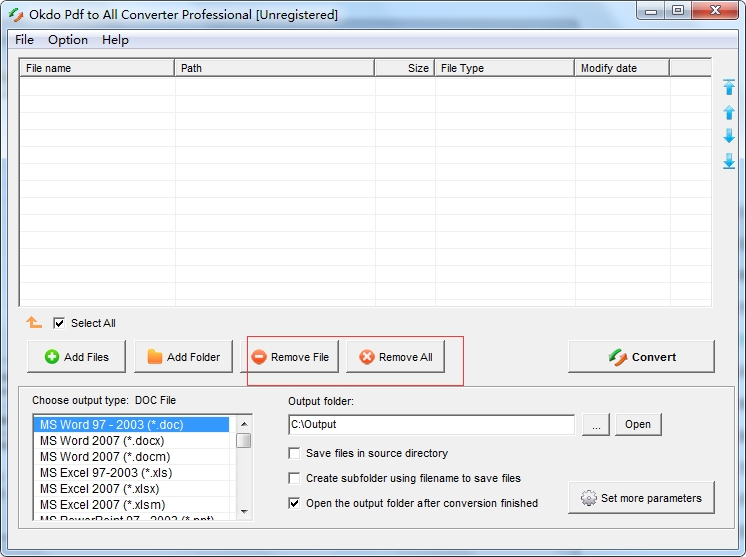746x557 pixels.
Task: Select MS Excel 2007 (*.xlsx) output type
Action: click(x=131, y=489)
